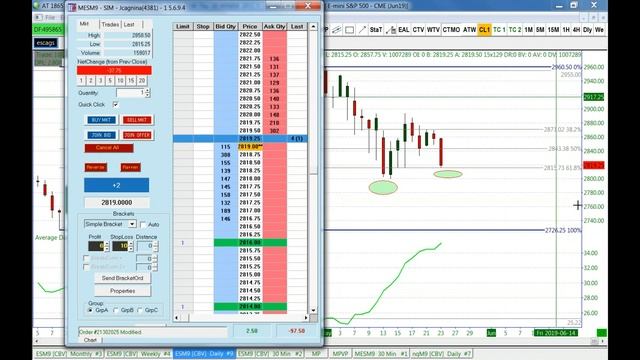Click the JOIN OFFER button
640x360 pixels.
[137, 135]
